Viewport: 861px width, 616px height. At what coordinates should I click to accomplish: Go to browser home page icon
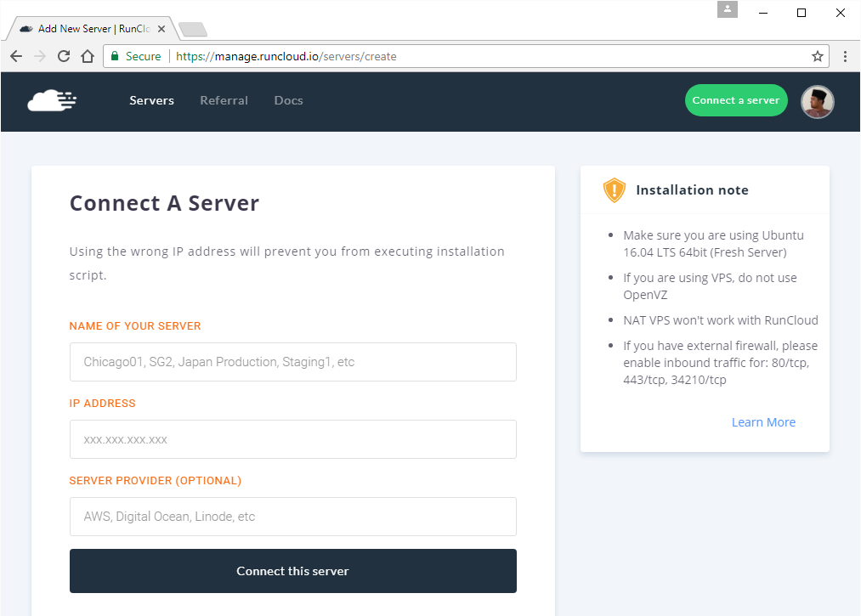[87, 56]
